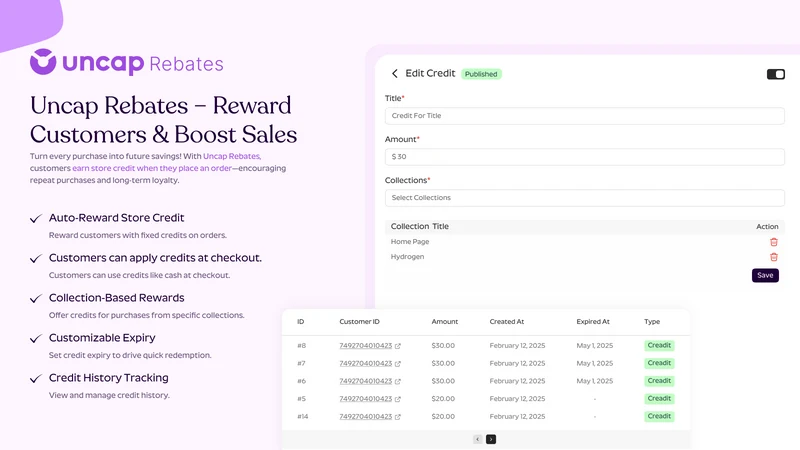Click the ID column header
Viewport: 800px width, 450px height.
pyautogui.click(x=301, y=321)
